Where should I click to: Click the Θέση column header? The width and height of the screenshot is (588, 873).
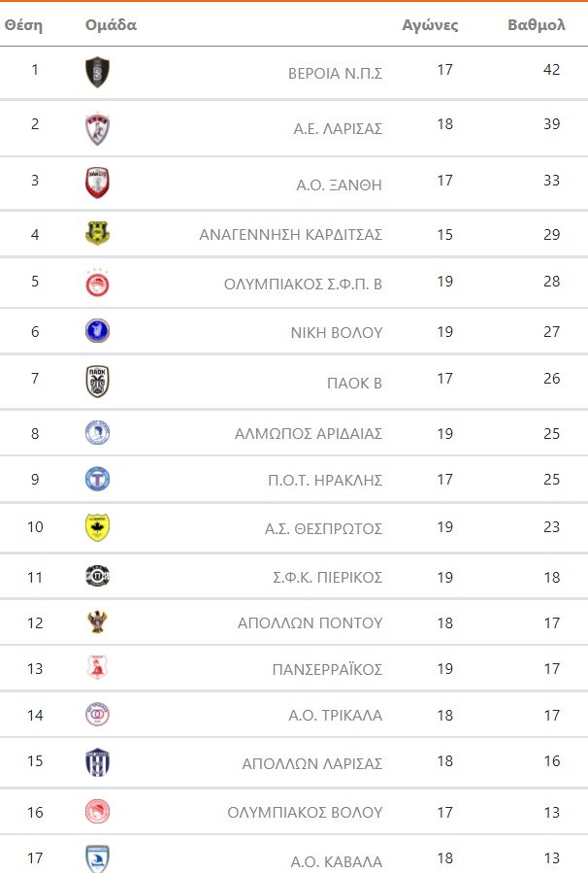[23, 25]
